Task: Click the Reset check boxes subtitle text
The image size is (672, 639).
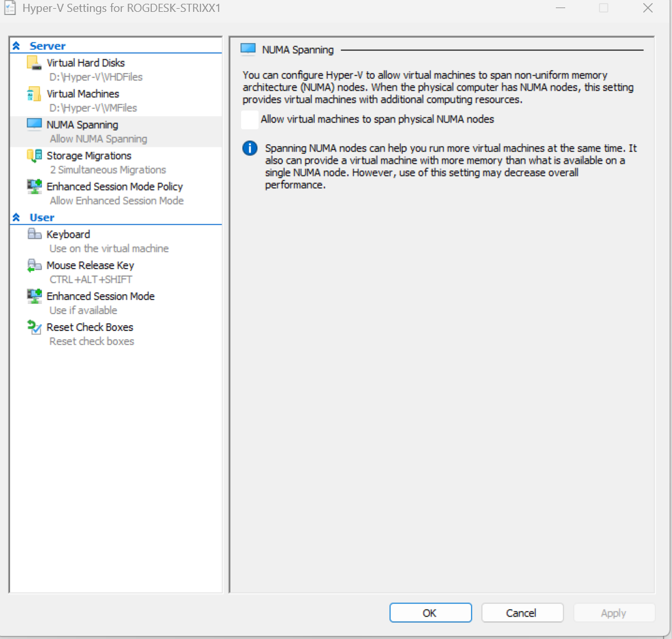Action: tap(92, 341)
